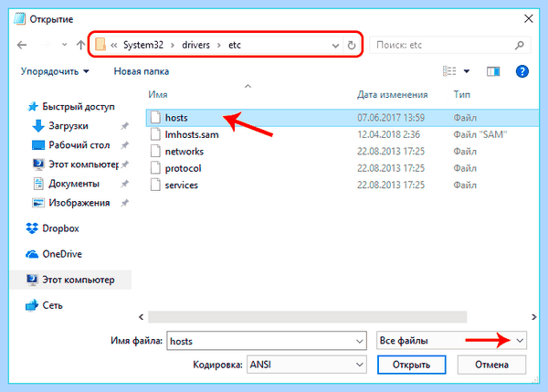
Task: Go up one folder level
Action: (x=80, y=45)
